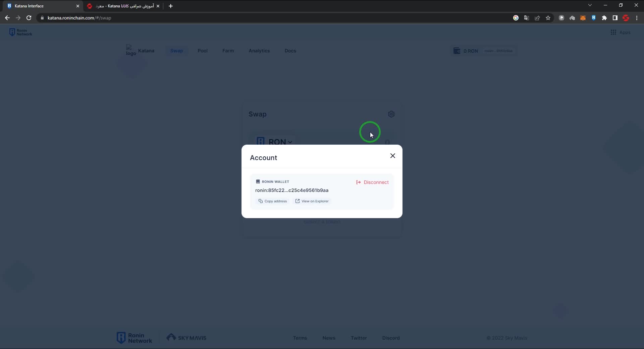Open the Chrome three-dot menu
Image resolution: width=644 pixels, height=349 pixels.
click(x=637, y=18)
